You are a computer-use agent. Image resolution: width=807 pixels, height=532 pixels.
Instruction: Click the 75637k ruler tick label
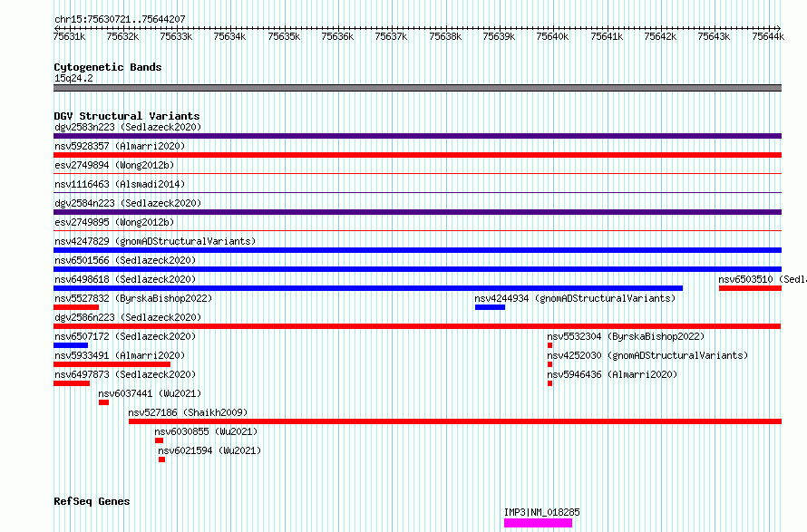click(x=391, y=36)
